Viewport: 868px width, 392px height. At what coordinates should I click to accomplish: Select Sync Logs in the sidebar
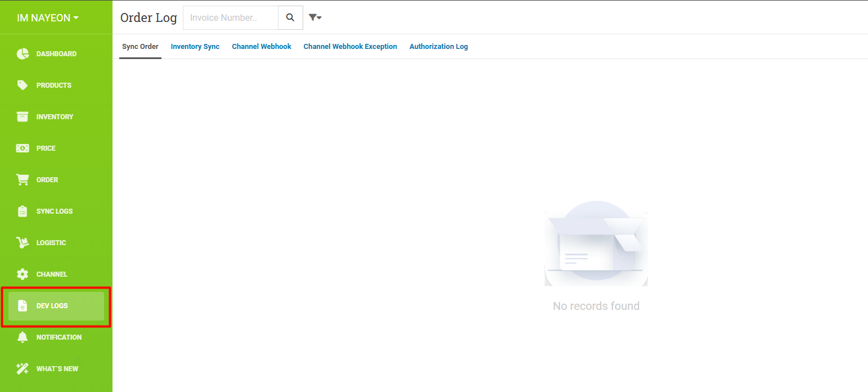(56, 211)
